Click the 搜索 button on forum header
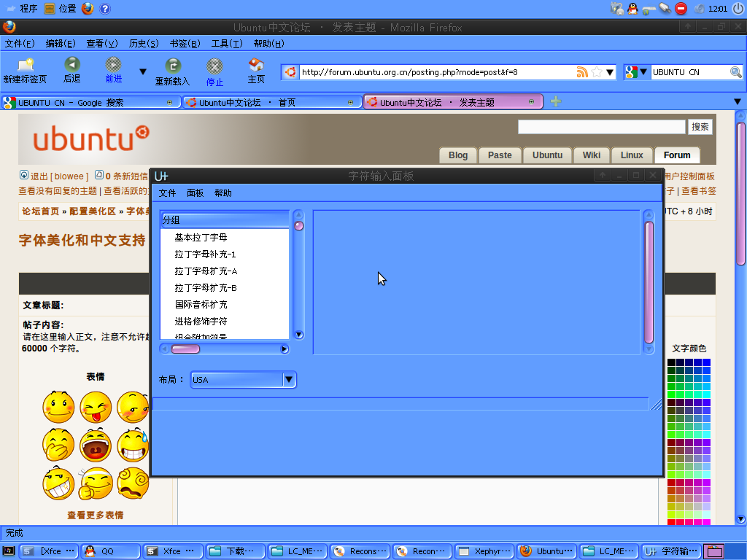Screen dimensions: 747x560 pyautogui.click(x=700, y=127)
